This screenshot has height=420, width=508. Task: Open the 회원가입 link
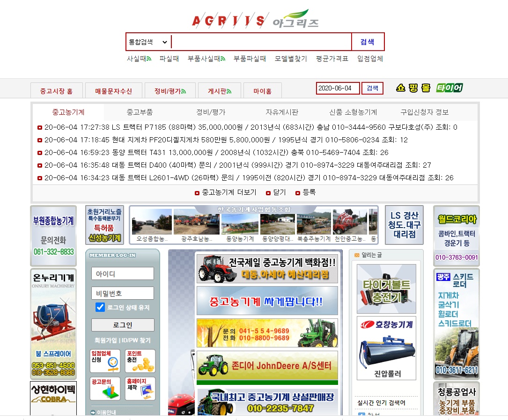coord(106,340)
